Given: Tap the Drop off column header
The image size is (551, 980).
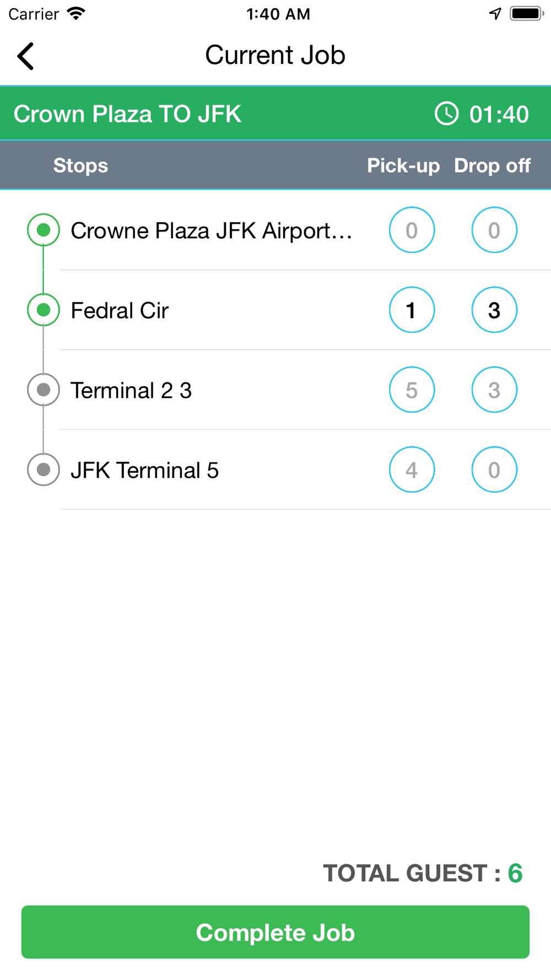Looking at the screenshot, I should click(x=492, y=165).
